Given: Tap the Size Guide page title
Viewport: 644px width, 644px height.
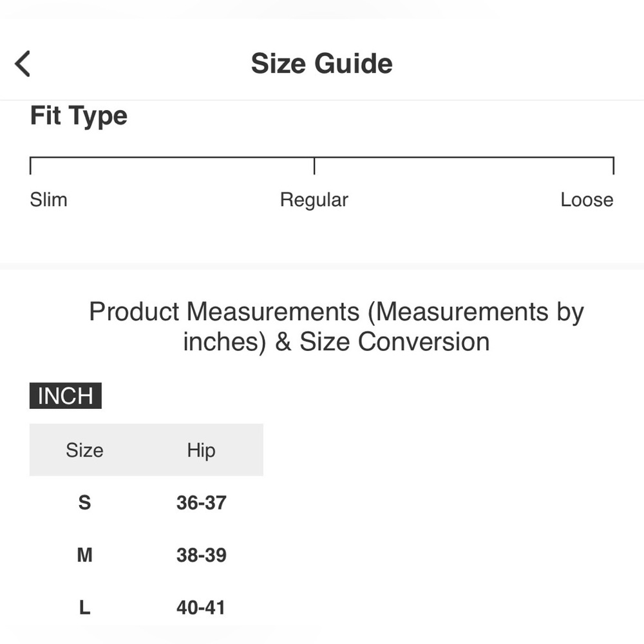Looking at the screenshot, I should pos(321,64).
